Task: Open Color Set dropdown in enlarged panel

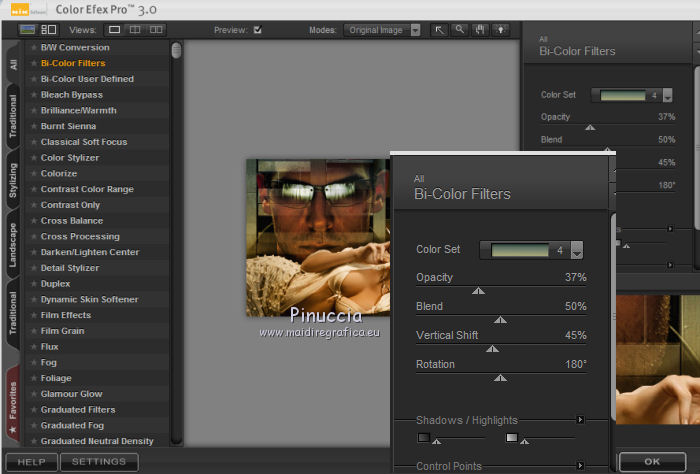Action: 576,251
